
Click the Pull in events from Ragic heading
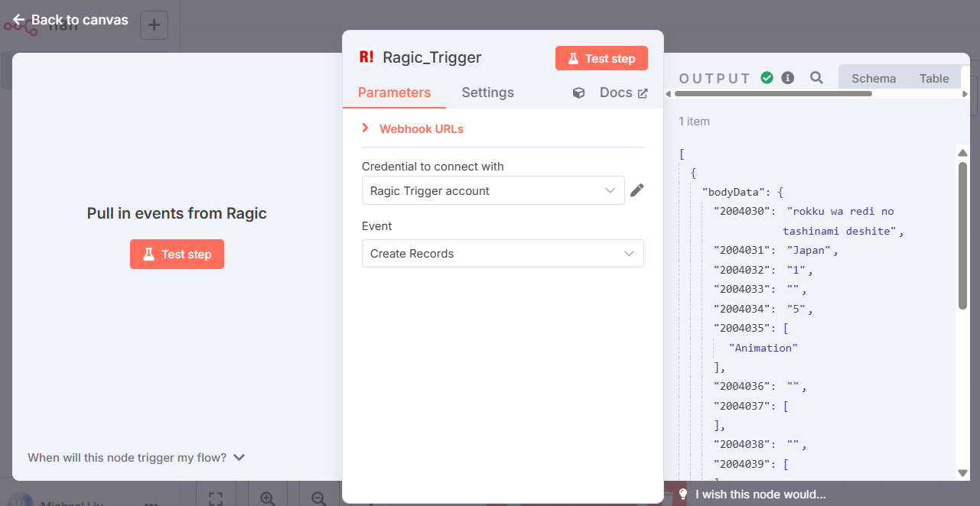[177, 213]
